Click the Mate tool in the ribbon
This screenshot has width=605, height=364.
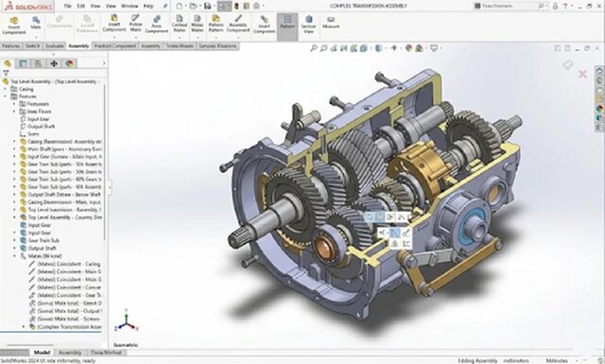point(36,23)
